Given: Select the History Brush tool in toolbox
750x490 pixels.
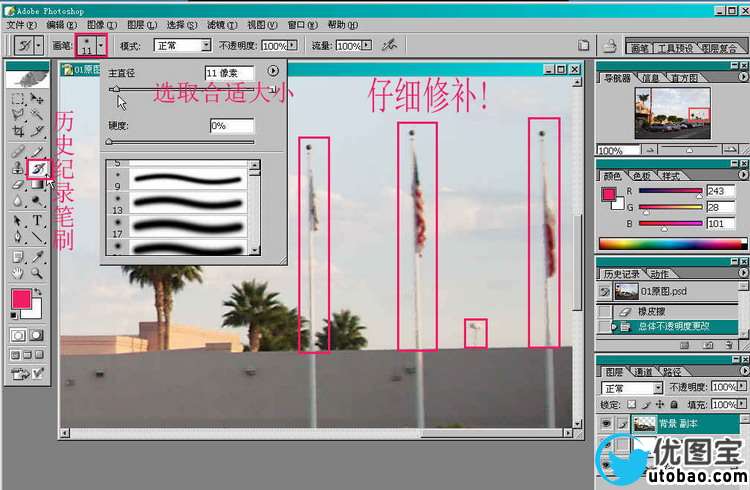Looking at the screenshot, I should (x=37, y=168).
